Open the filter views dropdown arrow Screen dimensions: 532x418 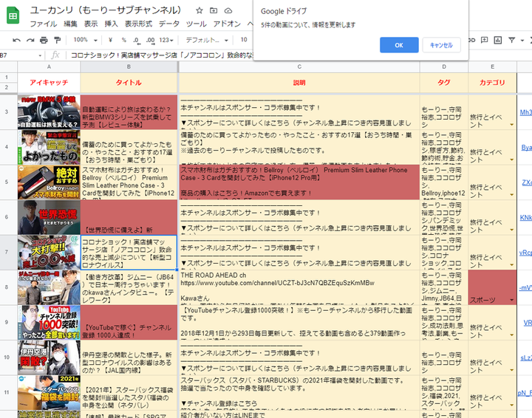(x=522, y=41)
